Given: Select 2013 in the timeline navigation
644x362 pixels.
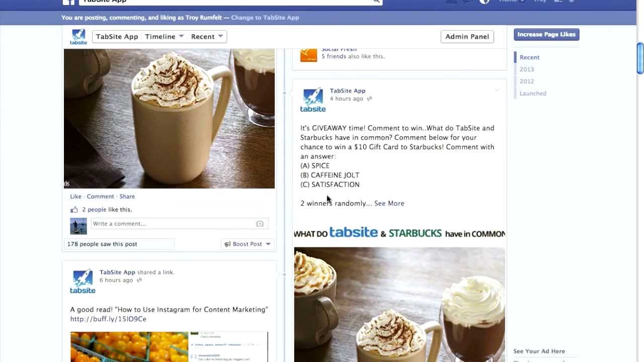Looking at the screenshot, I should coord(527,69).
